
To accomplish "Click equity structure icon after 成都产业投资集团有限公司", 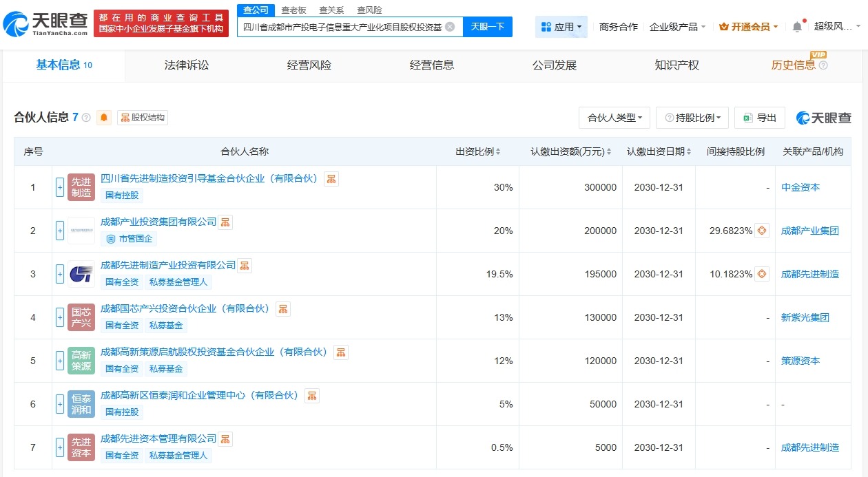I will coord(225,222).
